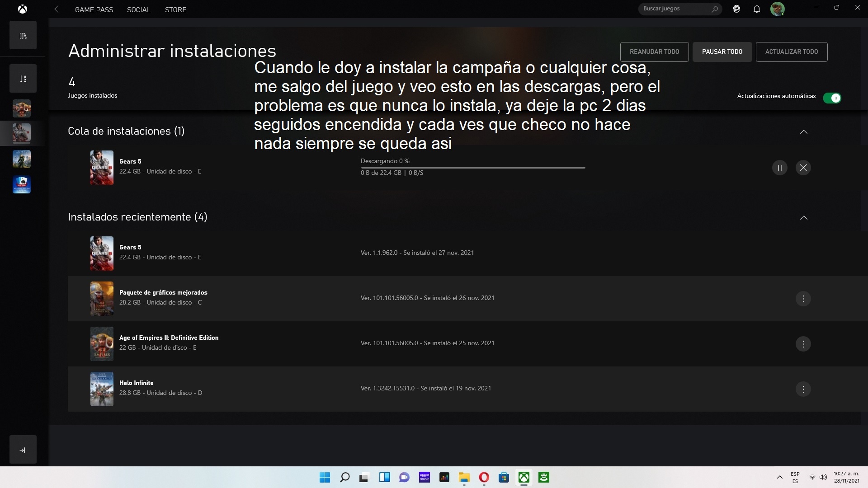Open Wi-Fi network tray icon

tap(812, 477)
